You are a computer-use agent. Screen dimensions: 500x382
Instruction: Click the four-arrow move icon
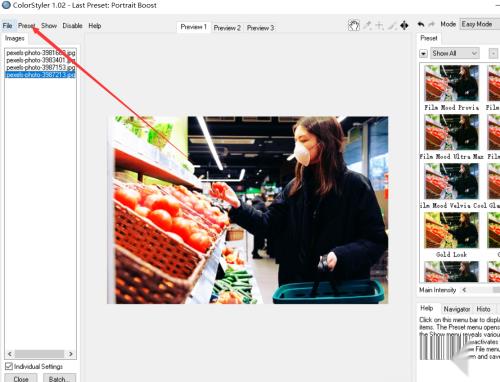[x=404, y=25]
